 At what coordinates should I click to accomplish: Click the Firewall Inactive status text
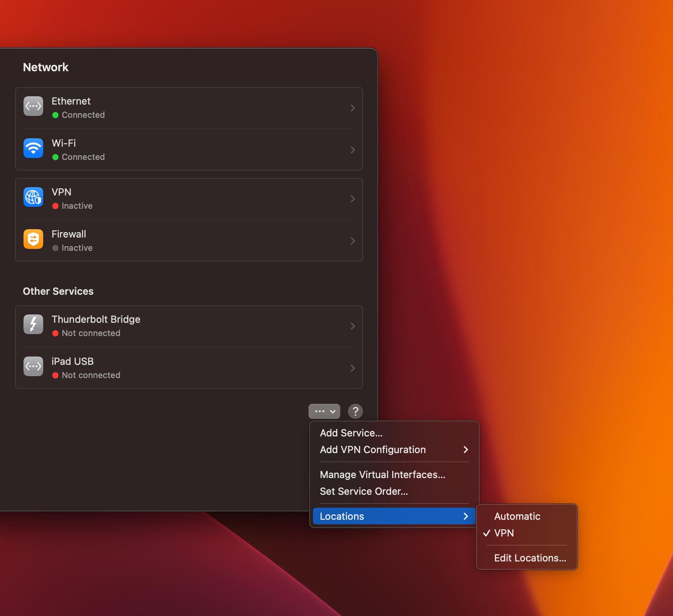(x=77, y=248)
